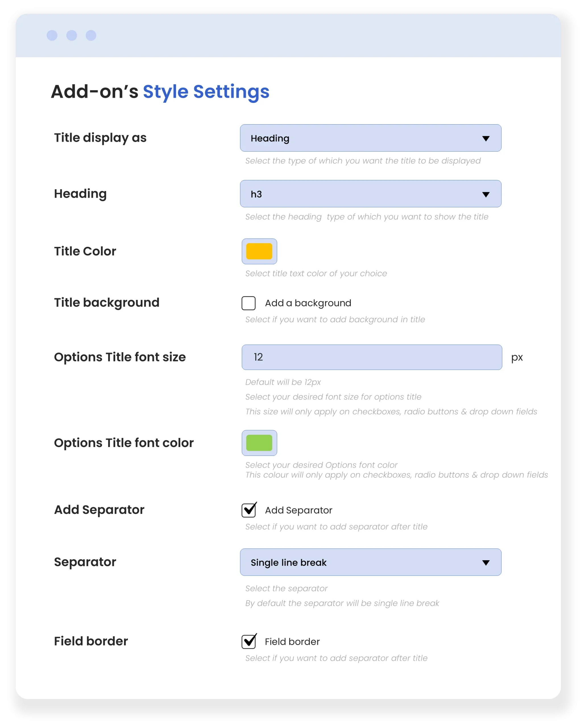Open the Heading h3 dropdown
The height and width of the screenshot is (728, 585).
click(371, 194)
